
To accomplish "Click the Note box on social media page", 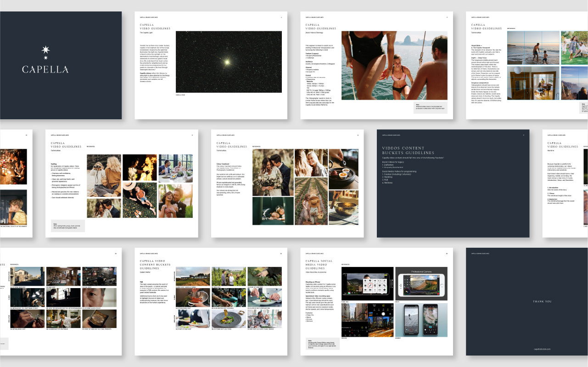I will pyautogui.click(x=323, y=344).
